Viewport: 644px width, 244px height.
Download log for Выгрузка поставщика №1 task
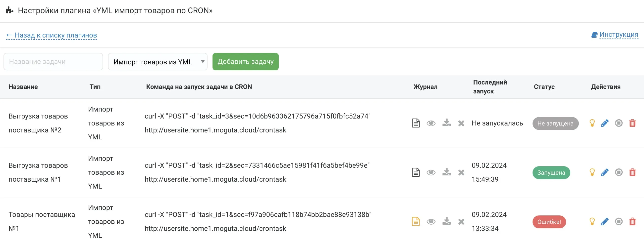pyautogui.click(x=446, y=172)
